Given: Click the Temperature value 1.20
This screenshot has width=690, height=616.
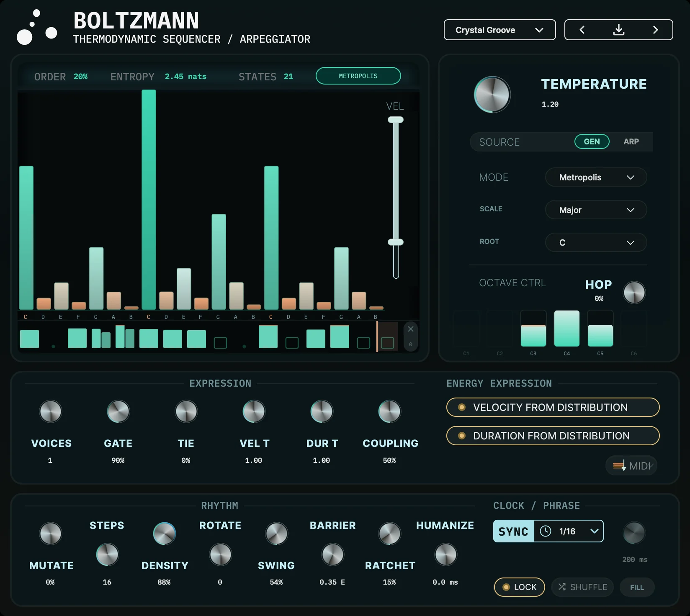Looking at the screenshot, I should pyautogui.click(x=550, y=104).
